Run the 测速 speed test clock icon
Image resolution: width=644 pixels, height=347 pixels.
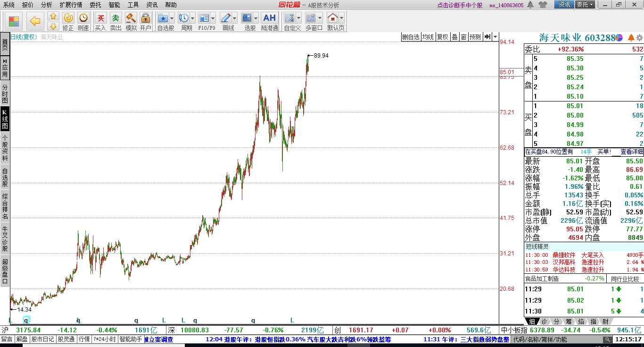[83, 18]
